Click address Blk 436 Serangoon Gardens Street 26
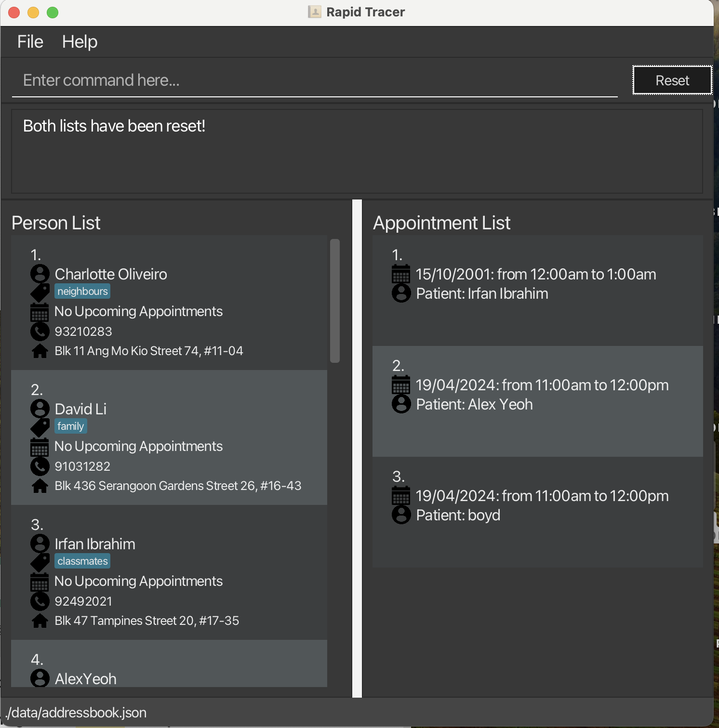This screenshot has height=728, width=719. point(178,486)
